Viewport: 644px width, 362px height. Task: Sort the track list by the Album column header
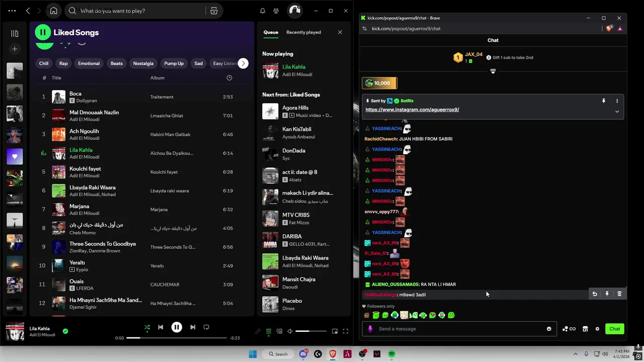pos(157,78)
